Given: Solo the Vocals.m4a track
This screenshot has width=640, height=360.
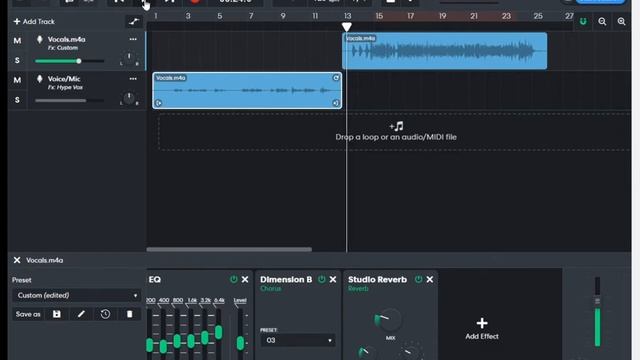Looking at the screenshot, I should click(17, 60).
